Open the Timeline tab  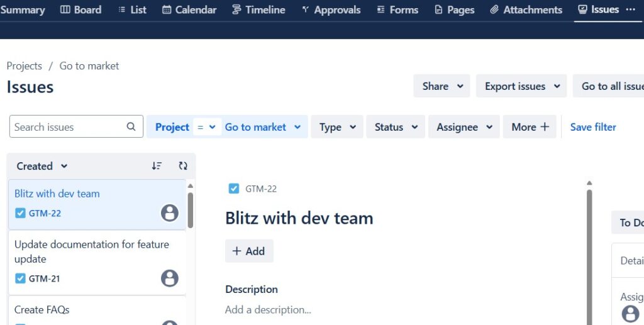(x=258, y=10)
